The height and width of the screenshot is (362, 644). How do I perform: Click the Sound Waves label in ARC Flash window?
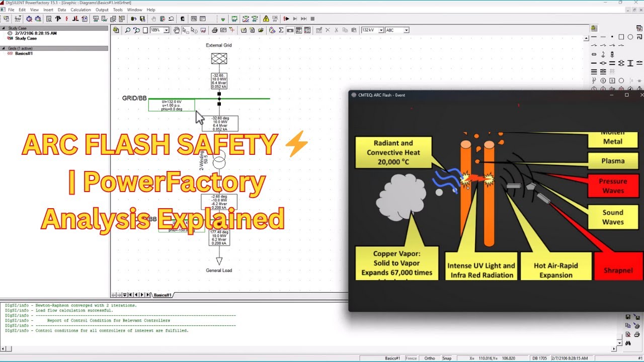point(613,217)
